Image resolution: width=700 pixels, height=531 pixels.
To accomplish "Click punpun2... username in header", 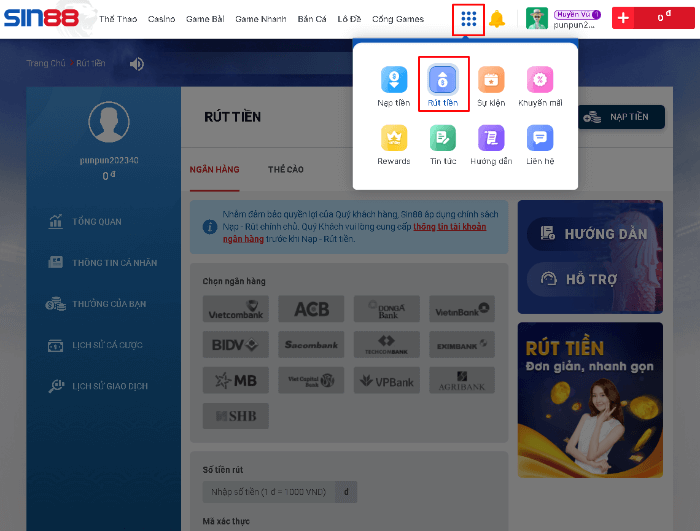I will pyautogui.click(x=574, y=25).
